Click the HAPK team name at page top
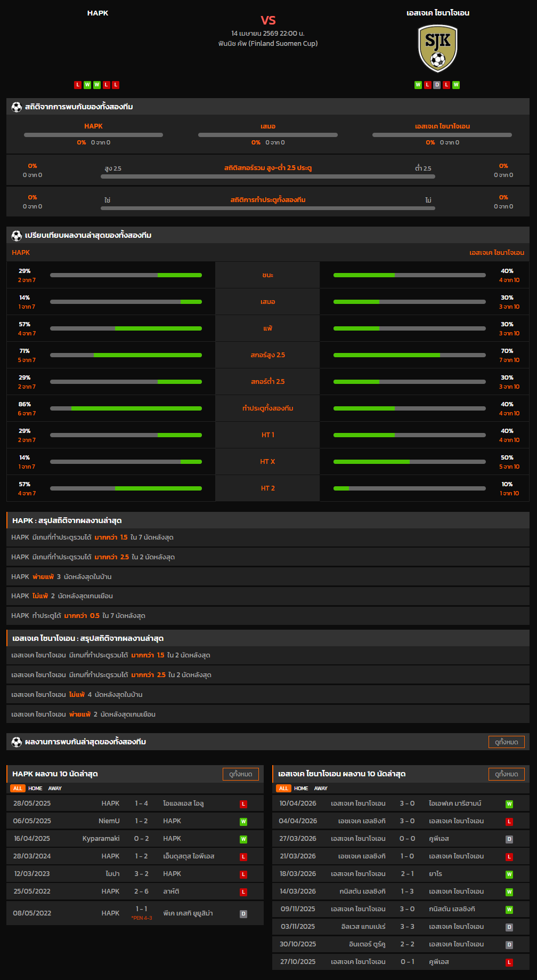Screen dimensions: 537x980 click(97, 13)
